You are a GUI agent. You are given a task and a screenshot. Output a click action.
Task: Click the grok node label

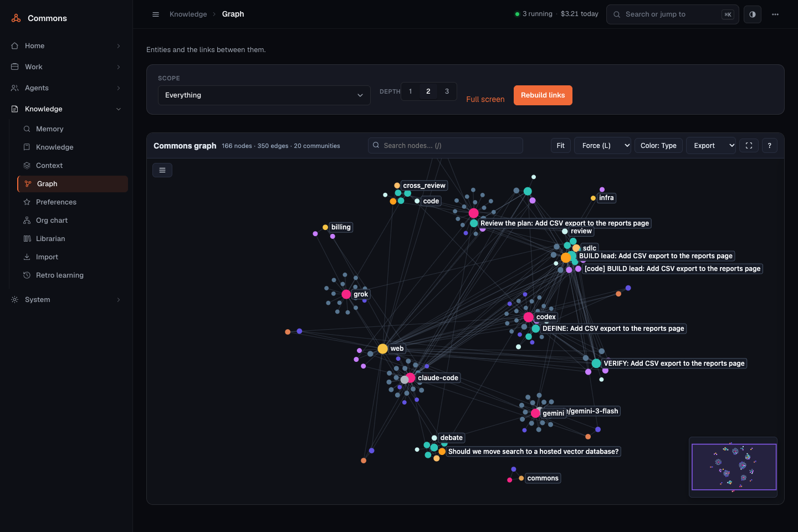361,294
